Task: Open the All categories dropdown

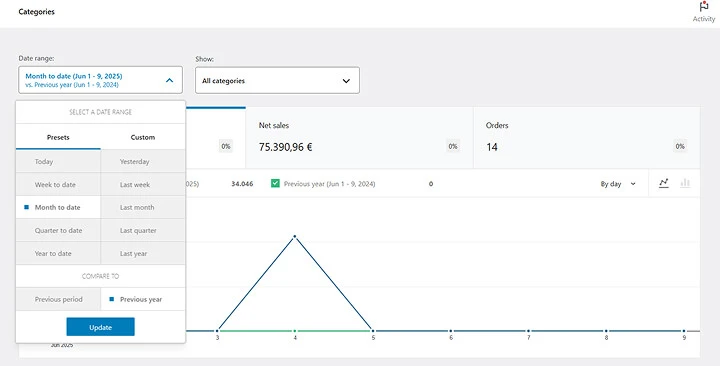Action: [277, 80]
